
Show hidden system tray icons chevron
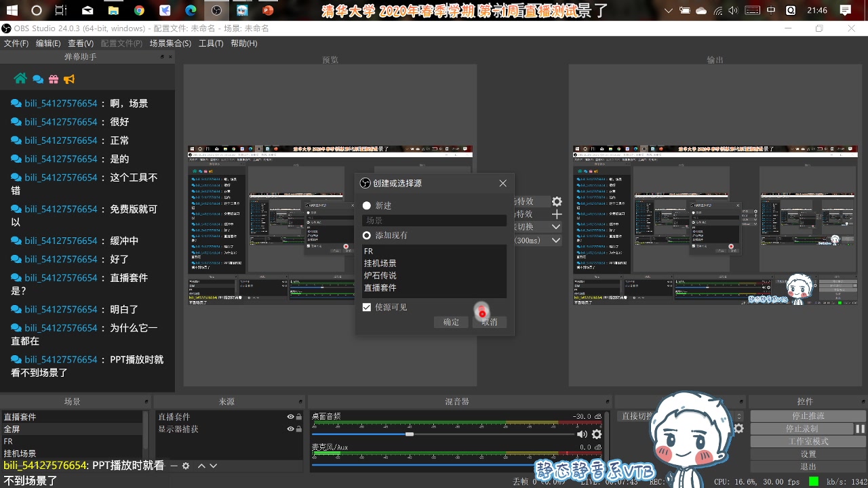pyautogui.click(x=669, y=10)
